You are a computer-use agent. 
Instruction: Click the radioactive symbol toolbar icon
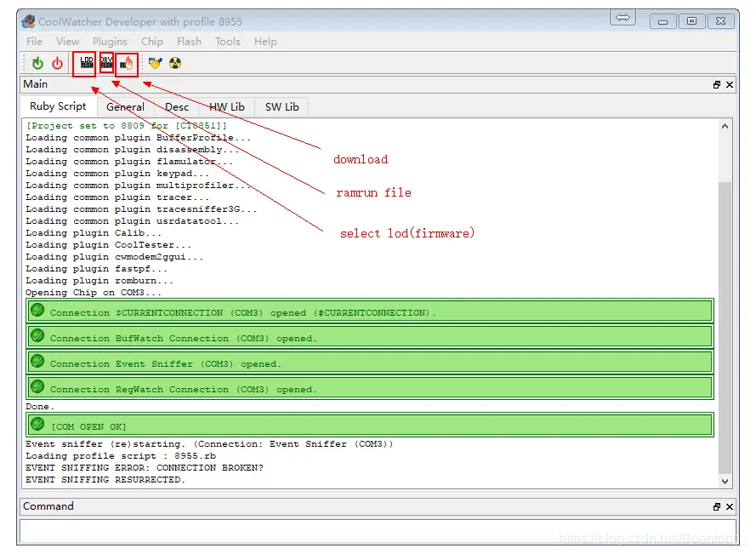[x=175, y=63]
